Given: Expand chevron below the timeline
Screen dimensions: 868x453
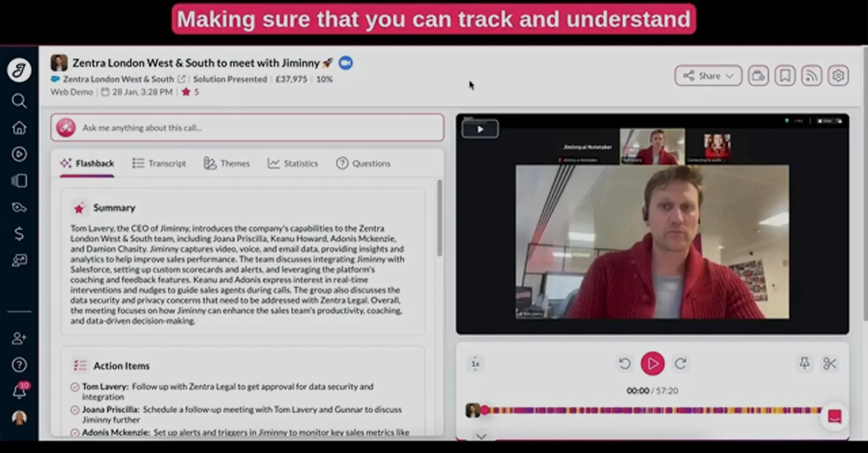Looking at the screenshot, I should [x=481, y=436].
